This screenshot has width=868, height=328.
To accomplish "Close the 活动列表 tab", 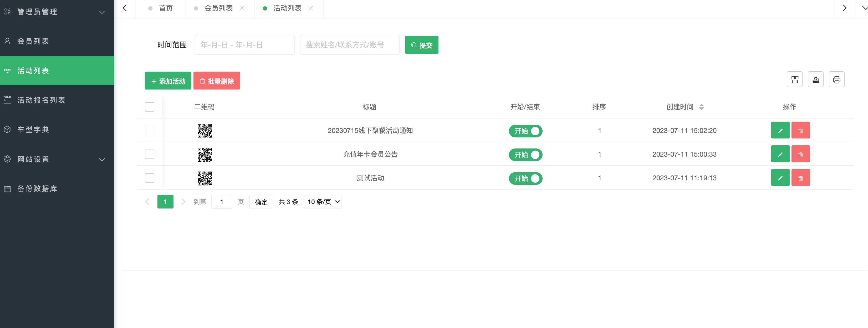I will 311,8.
